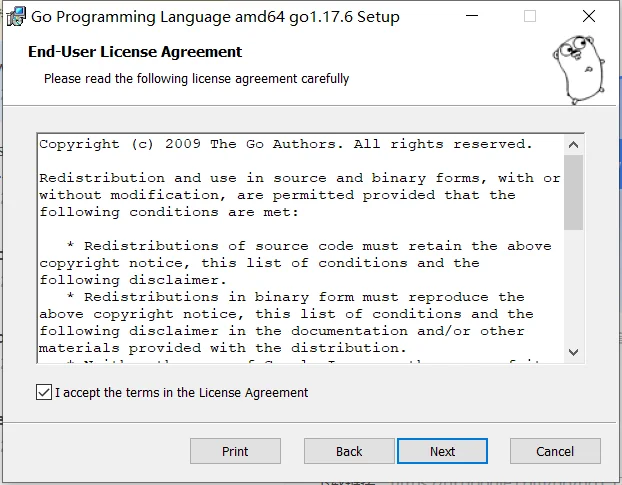Minimize the Go Setup window
This screenshot has width=622, height=485.
(x=472, y=16)
